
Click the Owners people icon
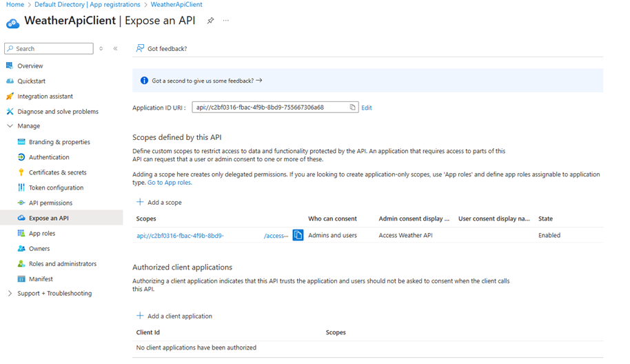tap(21, 248)
